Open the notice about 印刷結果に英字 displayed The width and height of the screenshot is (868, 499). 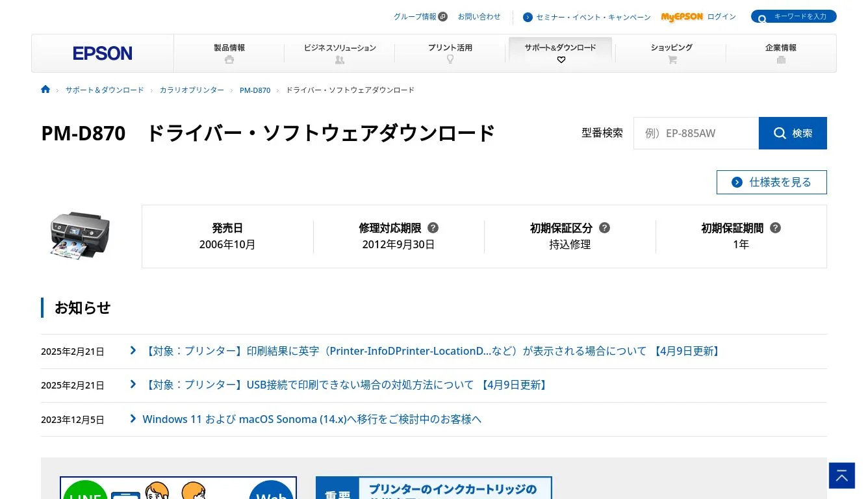(x=431, y=351)
